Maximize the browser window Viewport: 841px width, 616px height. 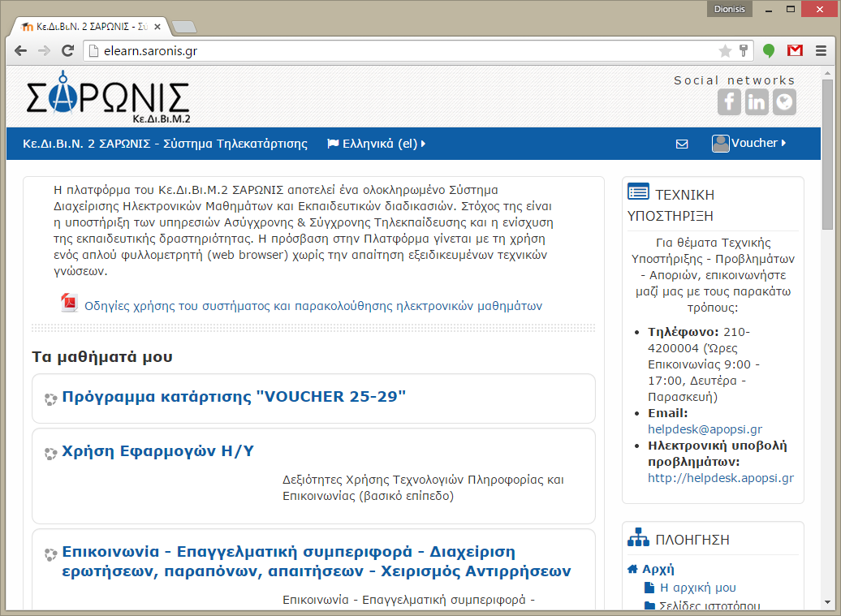click(790, 9)
